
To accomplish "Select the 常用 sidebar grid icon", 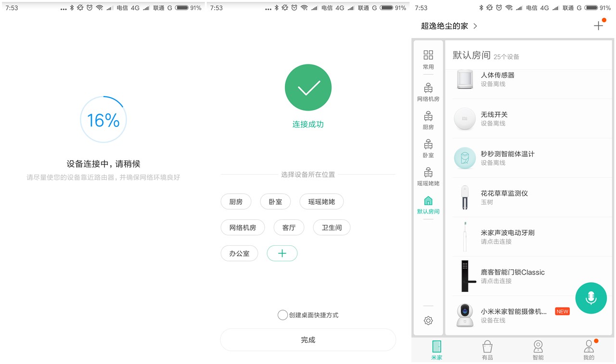I will pyautogui.click(x=428, y=55).
